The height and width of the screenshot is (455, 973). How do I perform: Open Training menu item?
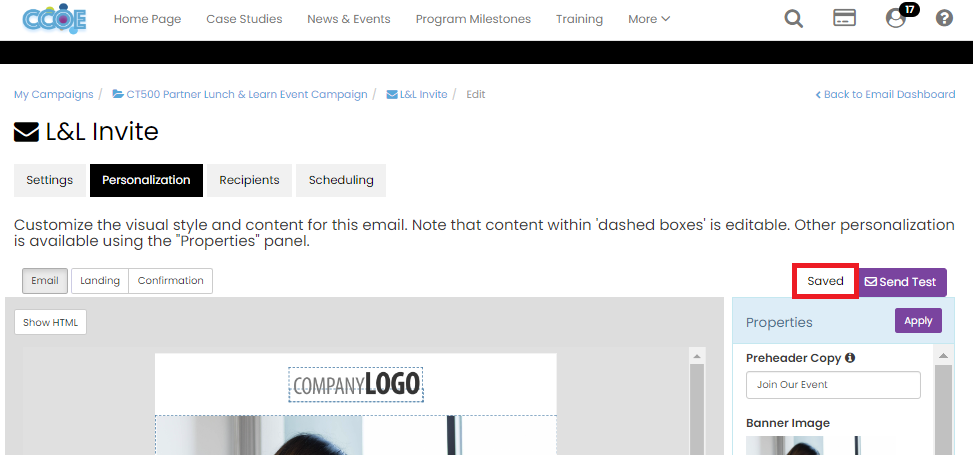[579, 19]
